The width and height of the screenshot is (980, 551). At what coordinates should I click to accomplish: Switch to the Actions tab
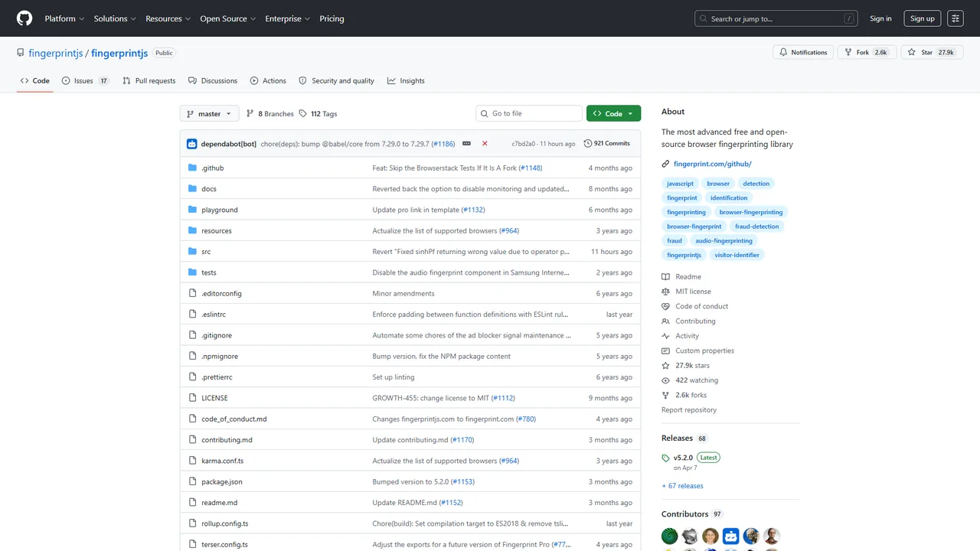click(268, 80)
